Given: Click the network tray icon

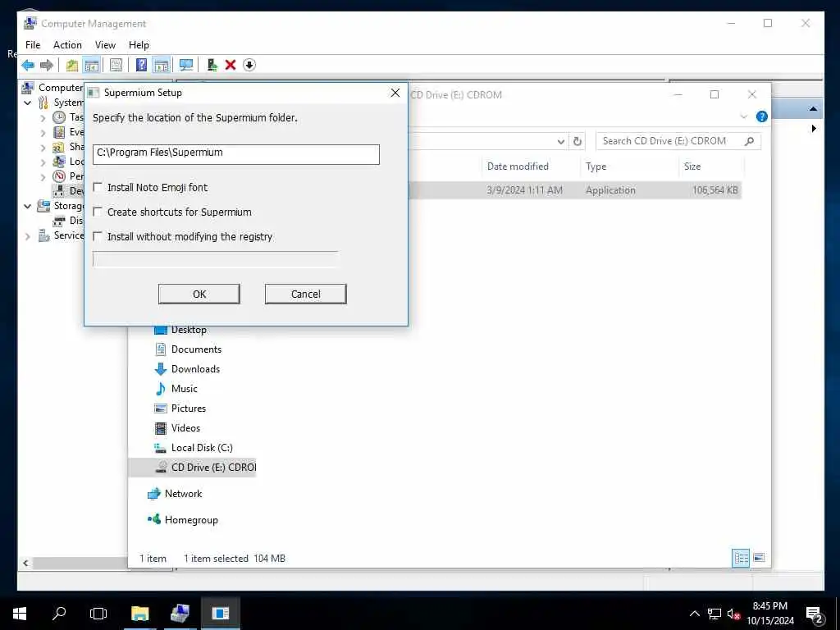Looking at the screenshot, I should tap(714, 614).
